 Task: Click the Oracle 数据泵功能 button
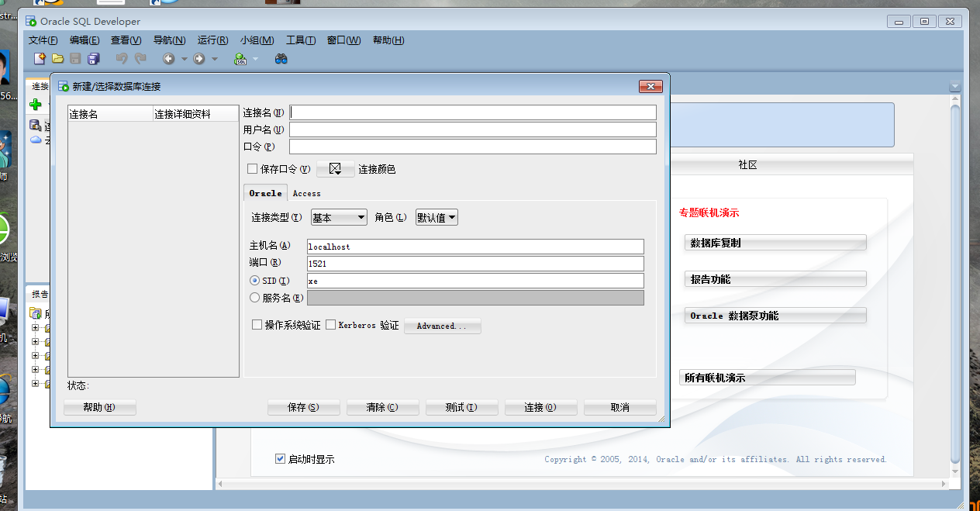click(x=775, y=316)
